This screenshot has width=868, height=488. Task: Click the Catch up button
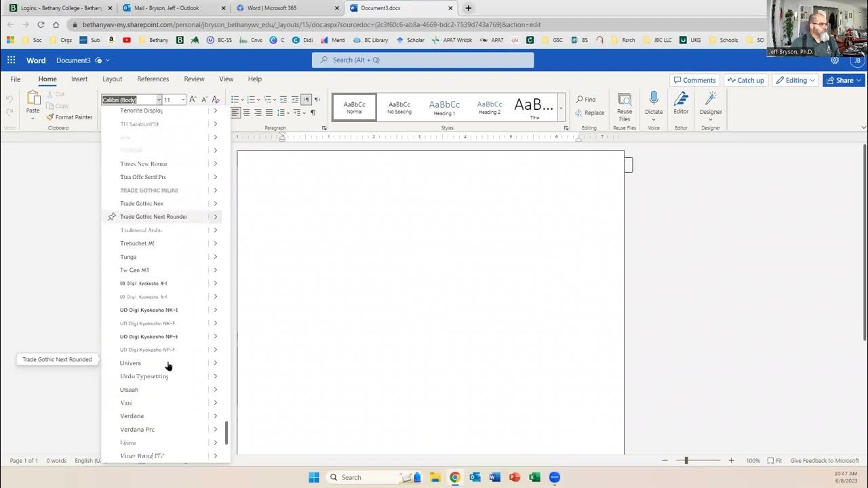745,80
